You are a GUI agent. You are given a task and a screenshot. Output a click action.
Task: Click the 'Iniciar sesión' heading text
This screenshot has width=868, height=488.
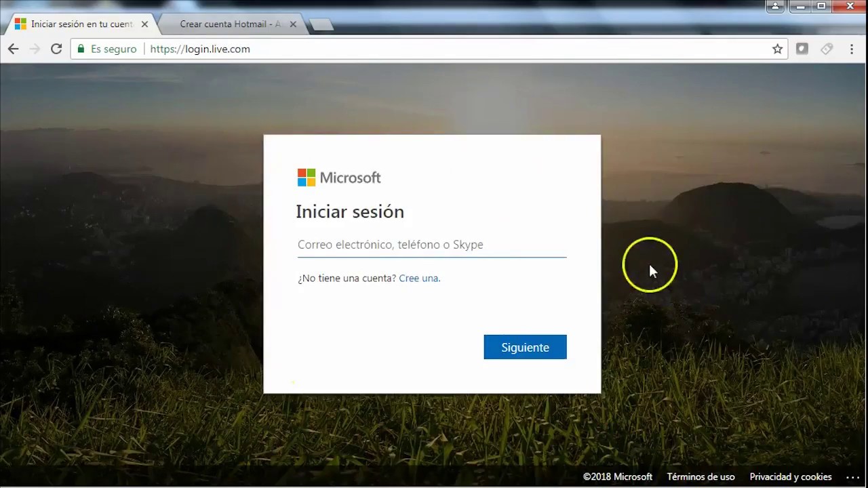(x=350, y=212)
